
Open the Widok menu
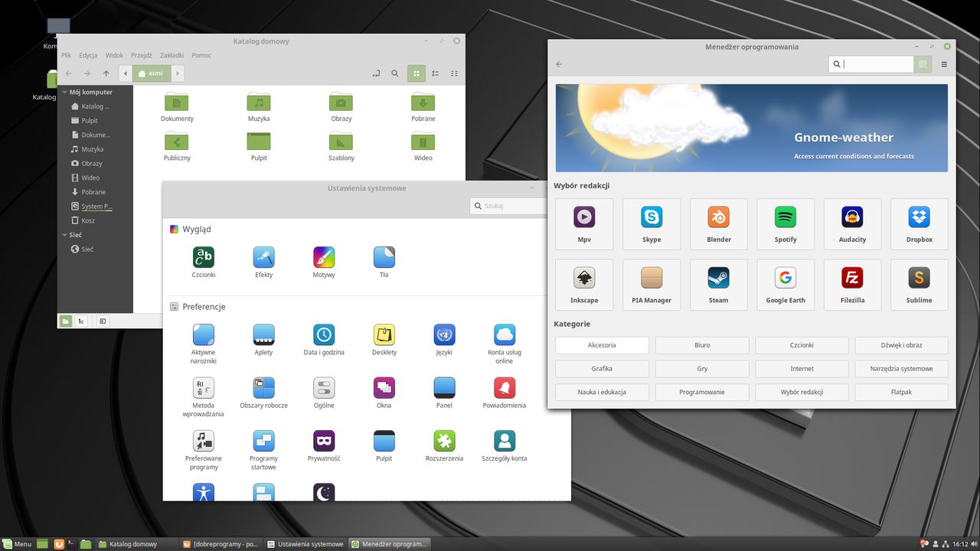coord(114,55)
